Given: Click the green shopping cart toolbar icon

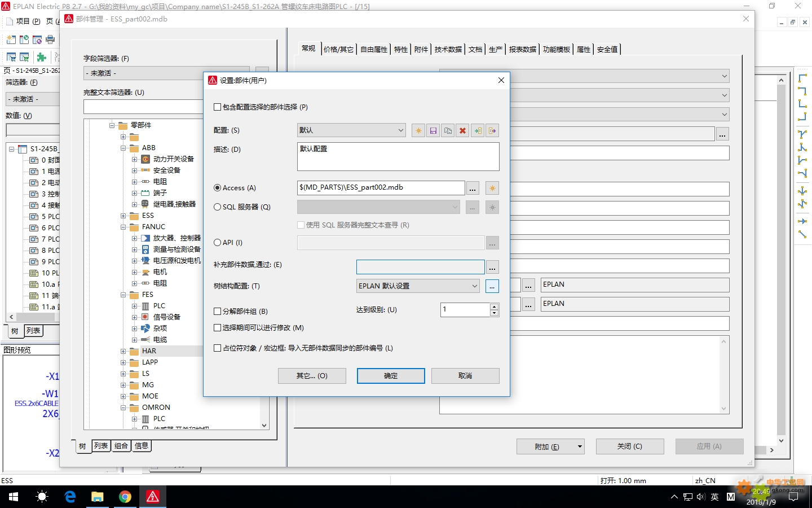Looking at the screenshot, I should [x=24, y=57].
